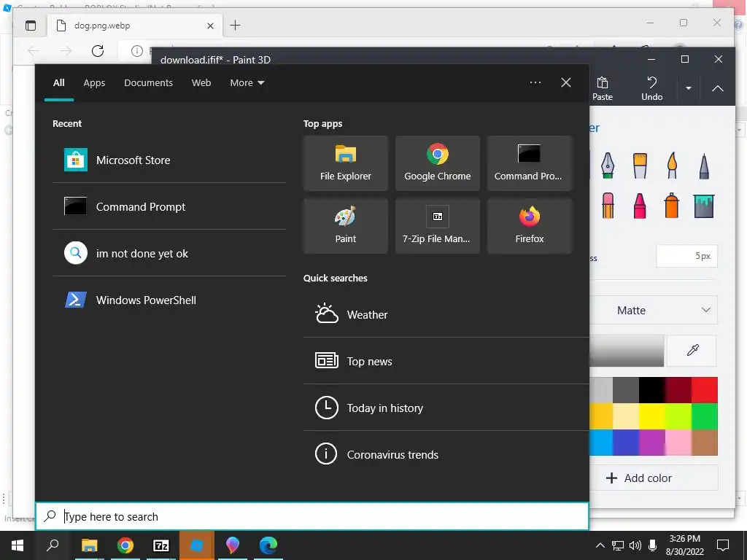Screen dimensions: 747x560
Task: Activate the eyedropper color picker
Action: pyautogui.click(x=692, y=351)
